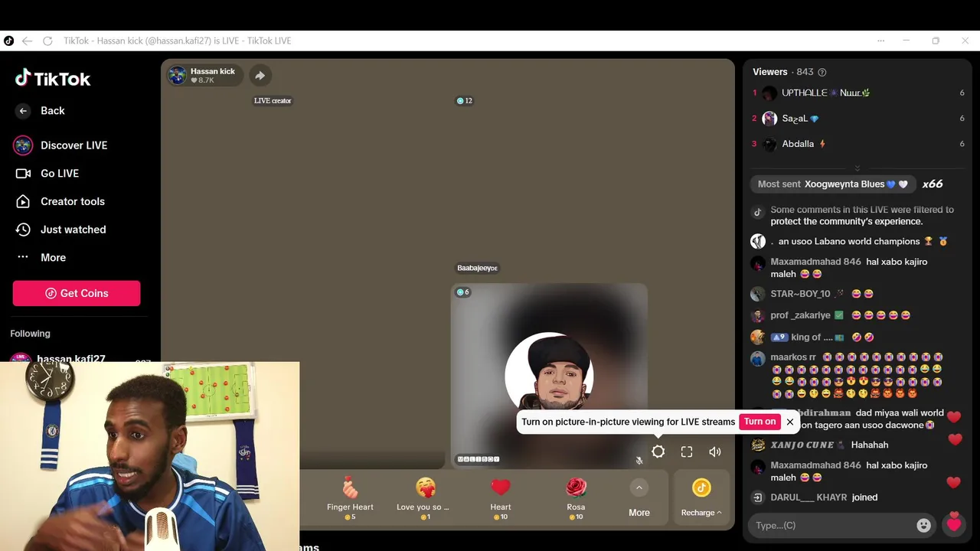Expand the More sidebar menu
The width and height of the screenshot is (980, 551).
41,258
